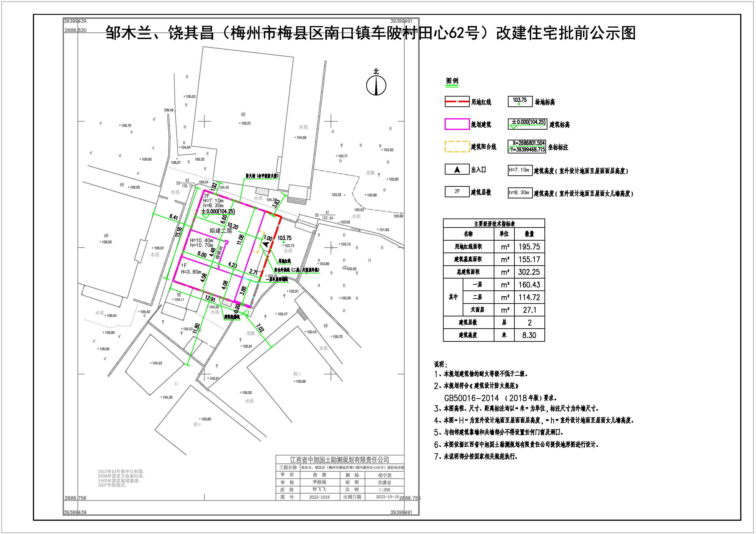Click the dashed orange 建筑阳台线 box in legend
This screenshot has height=534, width=756.
(457, 147)
